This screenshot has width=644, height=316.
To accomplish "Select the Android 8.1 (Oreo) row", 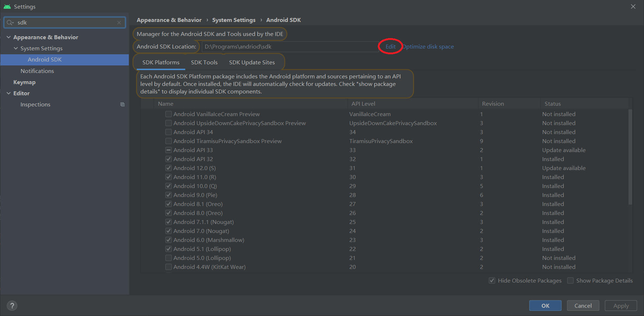I will point(384,204).
